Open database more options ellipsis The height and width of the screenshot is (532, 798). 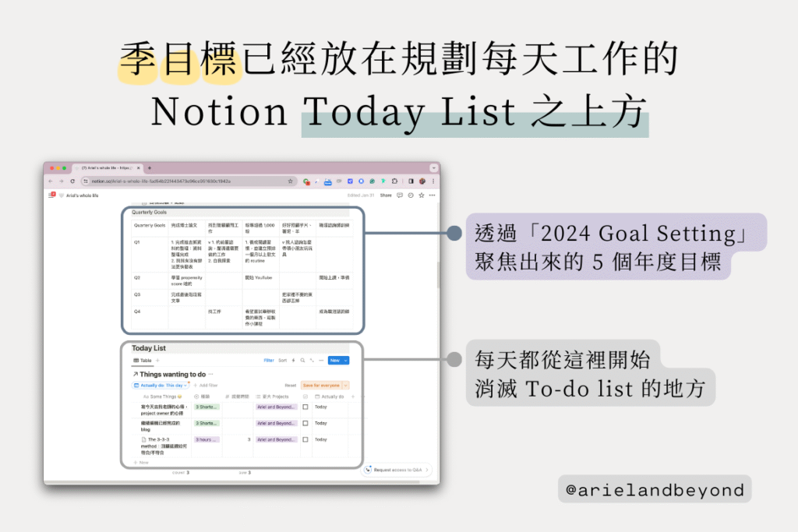(x=321, y=361)
